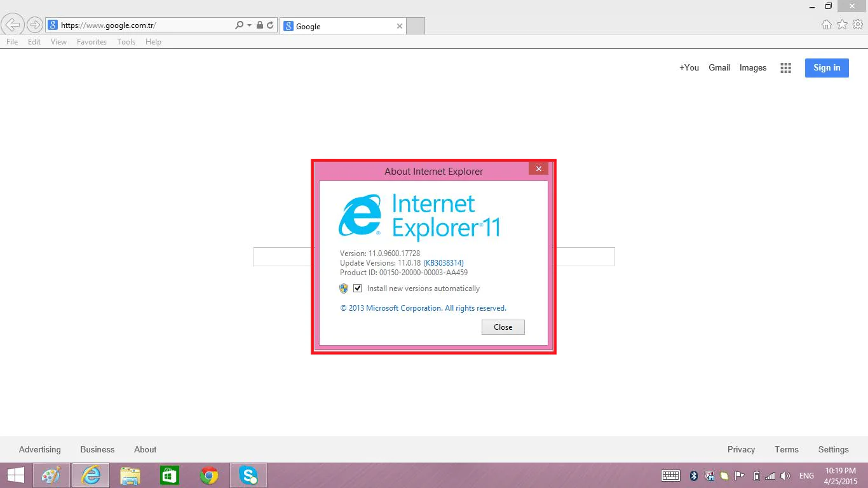Click the search magnifier in the address bar
Screen dimensions: 868x488
pos(240,25)
